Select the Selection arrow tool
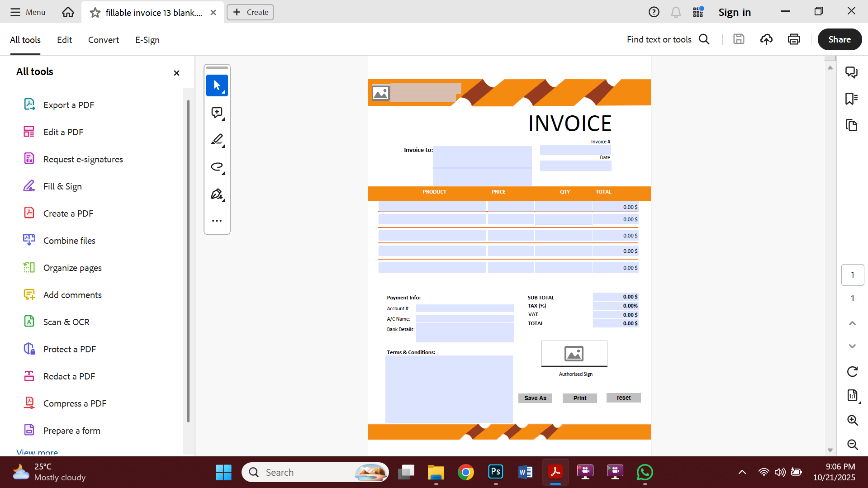868x488 pixels. (x=217, y=85)
